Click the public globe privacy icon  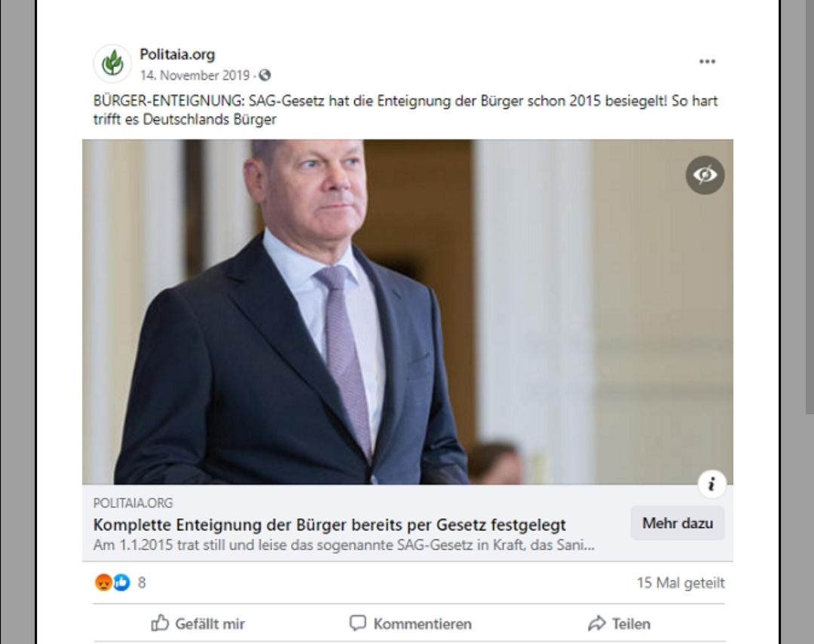(265, 76)
